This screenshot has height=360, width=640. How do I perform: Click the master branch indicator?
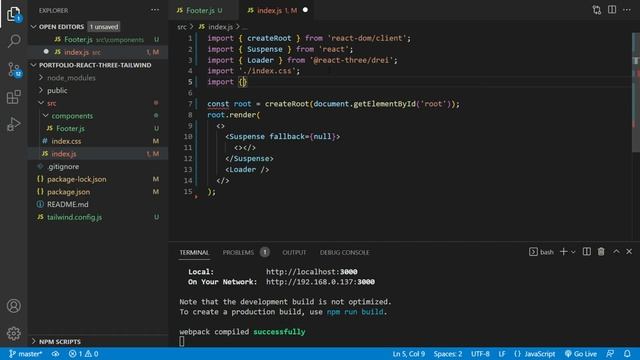[x=25, y=354]
